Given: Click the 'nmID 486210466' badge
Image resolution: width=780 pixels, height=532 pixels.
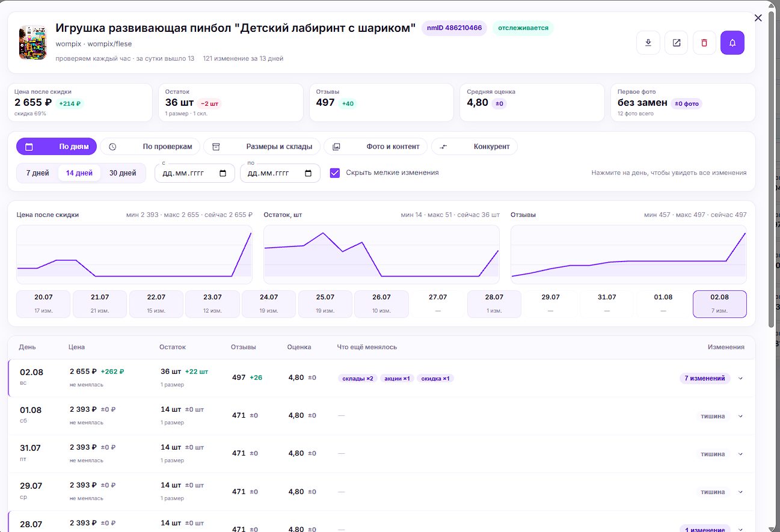Looking at the screenshot, I should [x=455, y=28].
